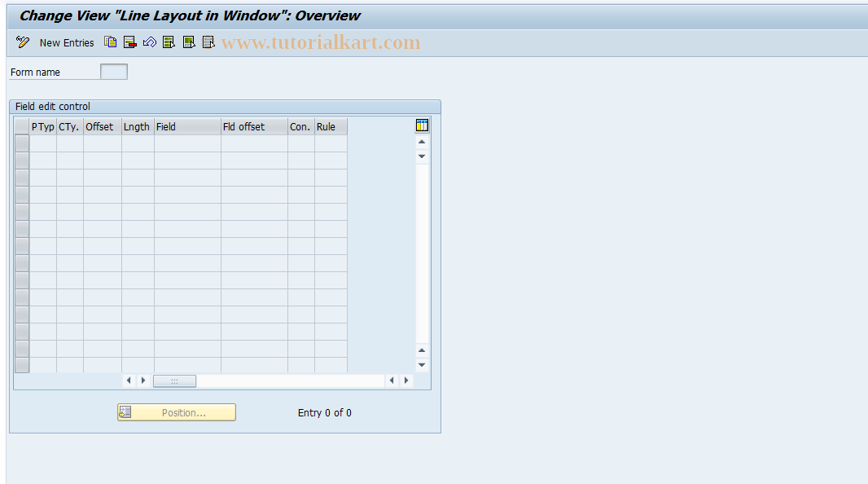Click the Position... button
The width and height of the screenshot is (868, 484).
tap(177, 412)
